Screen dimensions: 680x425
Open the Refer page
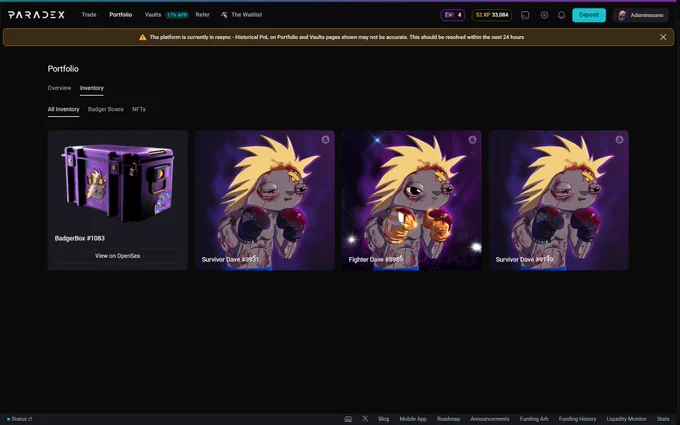tap(202, 15)
